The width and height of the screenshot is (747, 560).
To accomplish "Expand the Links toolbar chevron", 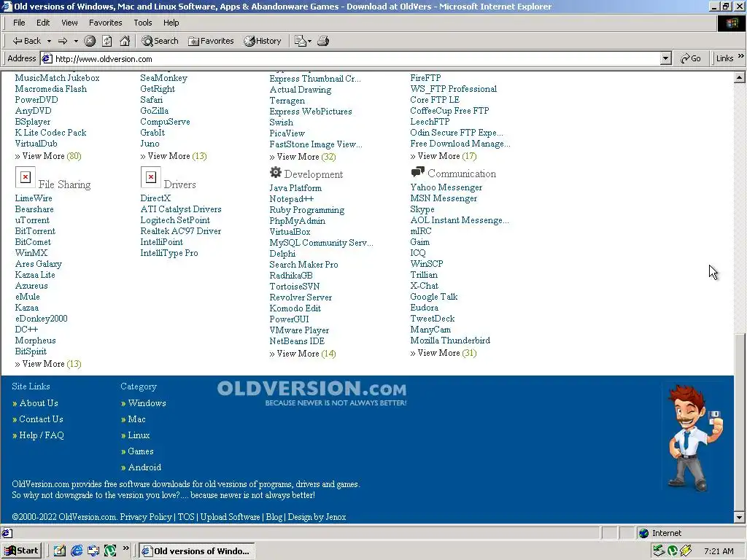I will point(741,56).
